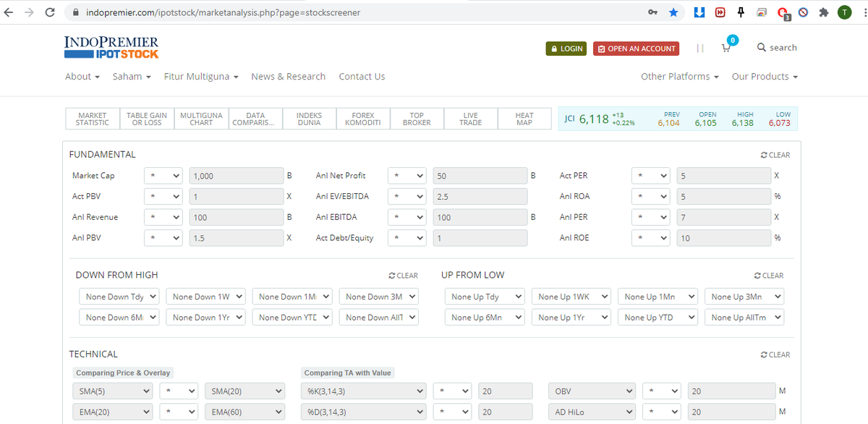This screenshot has height=424, width=868.
Task: Open the SMA(5) indicator dropdown
Action: [x=113, y=391]
